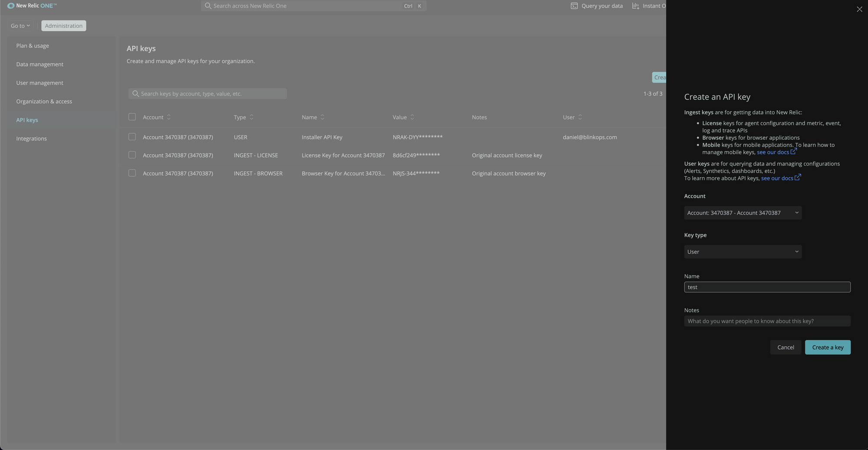Screen dimensions: 868x450
Task: Click the Query your data link
Action: click(602, 6)
